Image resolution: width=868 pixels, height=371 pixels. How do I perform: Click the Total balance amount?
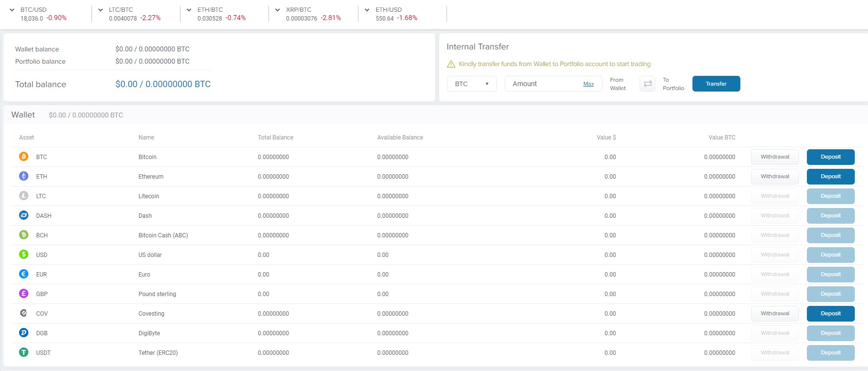(163, 84)
